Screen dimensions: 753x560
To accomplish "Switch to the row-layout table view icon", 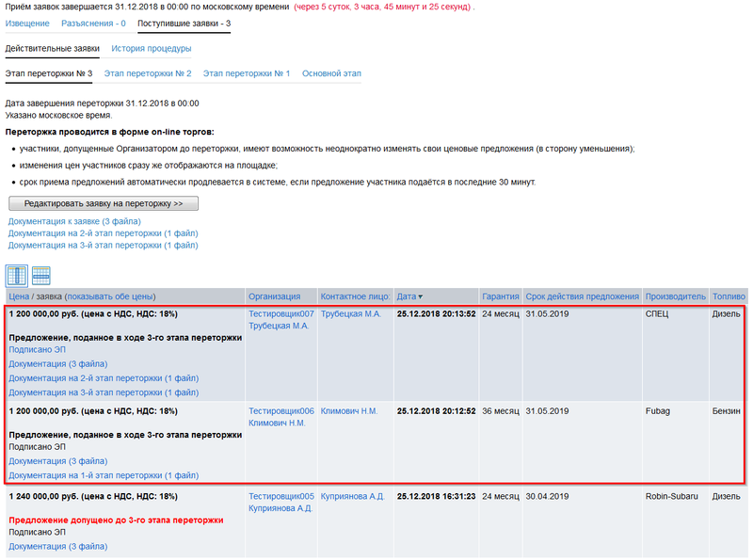I will point(41,276).
